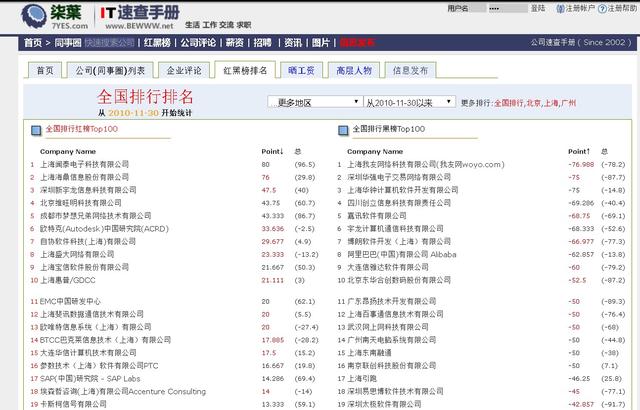Open EMC中国研发中心 company link

click(x=70, y=301)
